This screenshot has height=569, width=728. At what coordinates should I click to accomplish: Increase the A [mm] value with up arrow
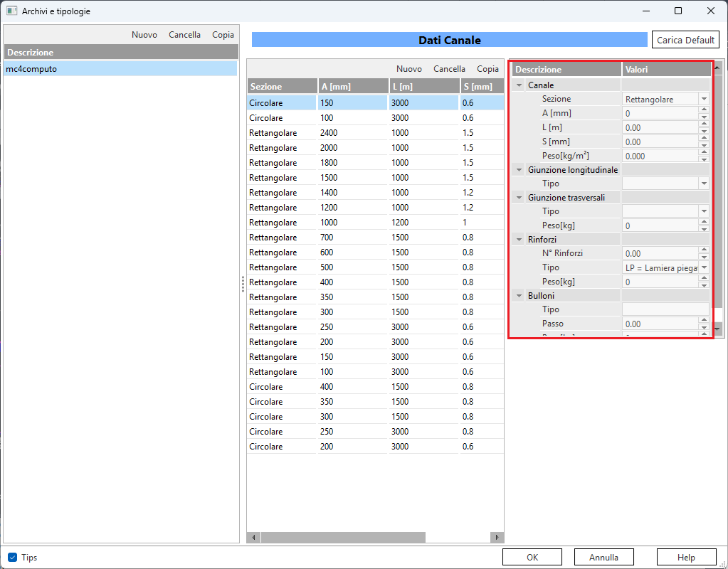pos(704,110)
